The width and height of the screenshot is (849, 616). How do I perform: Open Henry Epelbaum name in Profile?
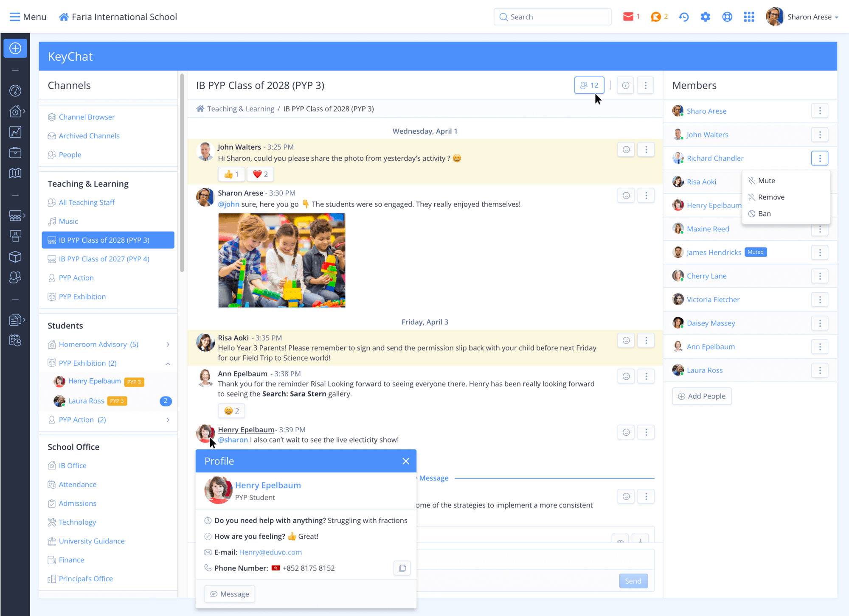(268, 485)
